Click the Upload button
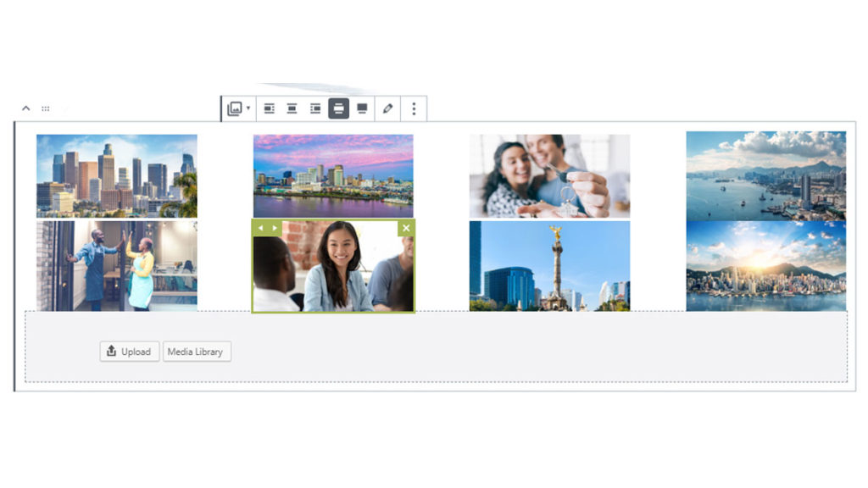 [129, 352]
